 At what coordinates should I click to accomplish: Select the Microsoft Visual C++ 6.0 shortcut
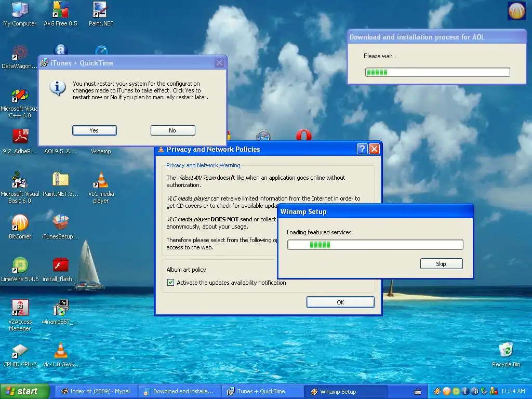19,103
